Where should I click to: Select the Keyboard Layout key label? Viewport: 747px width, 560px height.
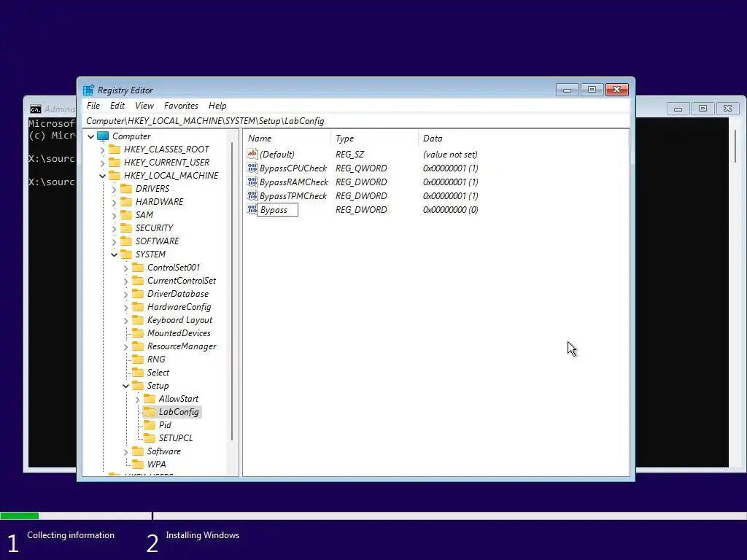[179, 320]
